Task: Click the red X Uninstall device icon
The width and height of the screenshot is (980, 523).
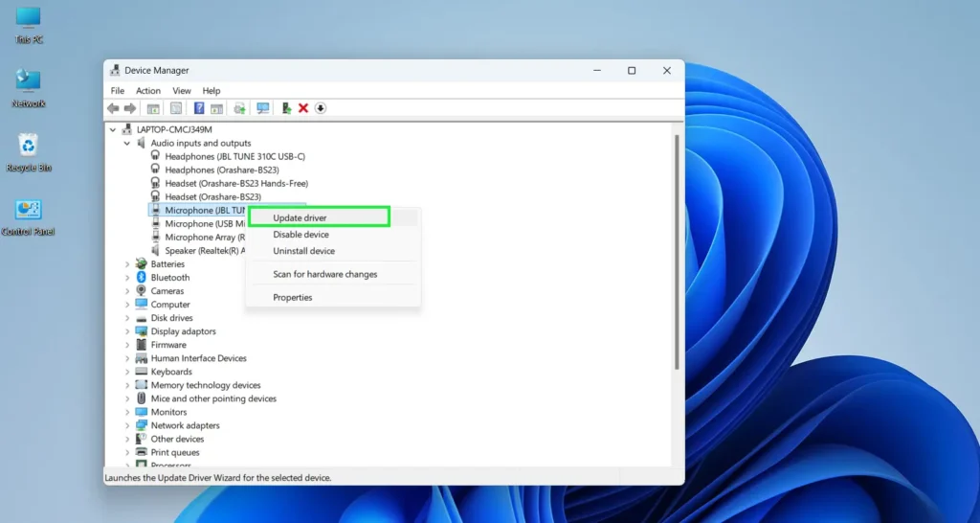Action: (303, 108)
